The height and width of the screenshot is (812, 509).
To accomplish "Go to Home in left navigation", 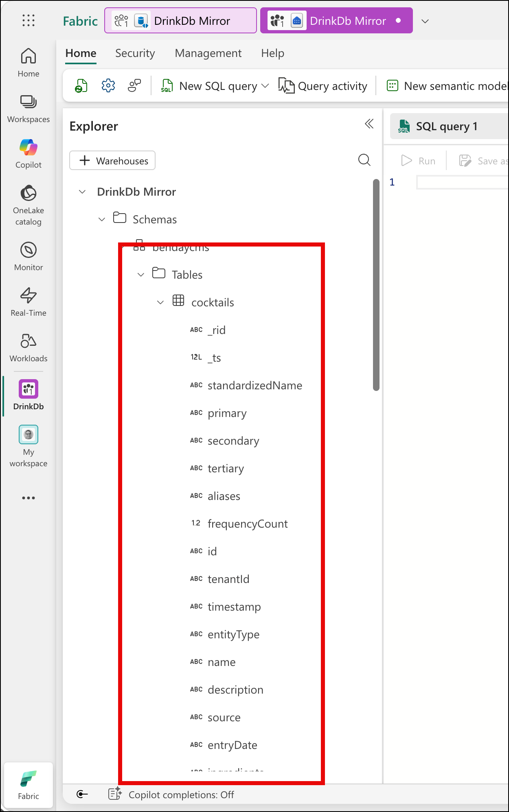I will point(29,62).
